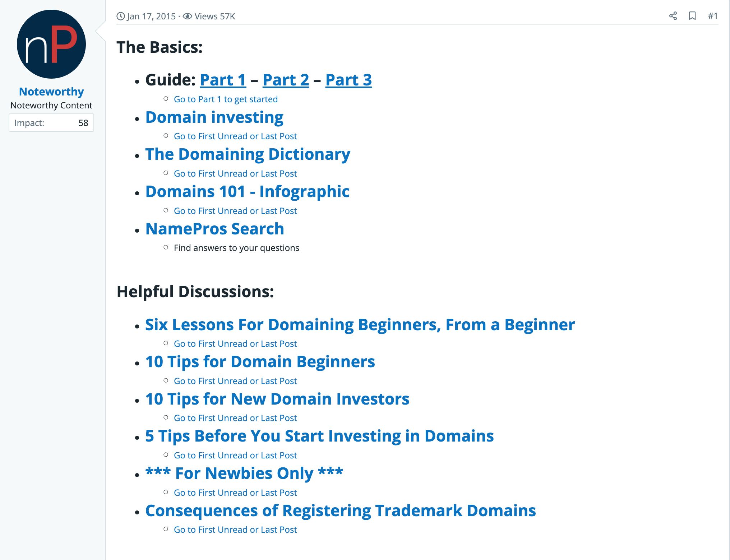Expand Six Lessons For Domaining Beginners post
The width and height of the screenshot is (730, 560).
[x=360, y=324]
